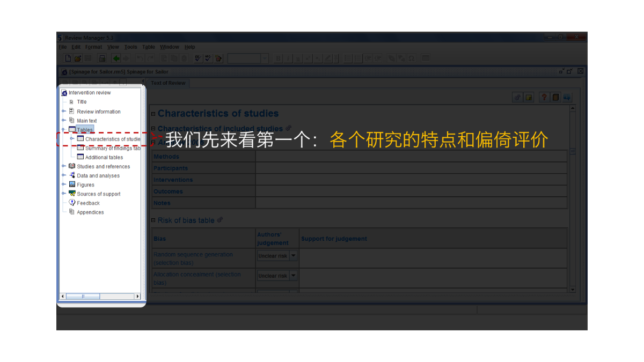Expand the Main text node handle
The width and height of the screenshot is (644, 362).
pos(64,120)
